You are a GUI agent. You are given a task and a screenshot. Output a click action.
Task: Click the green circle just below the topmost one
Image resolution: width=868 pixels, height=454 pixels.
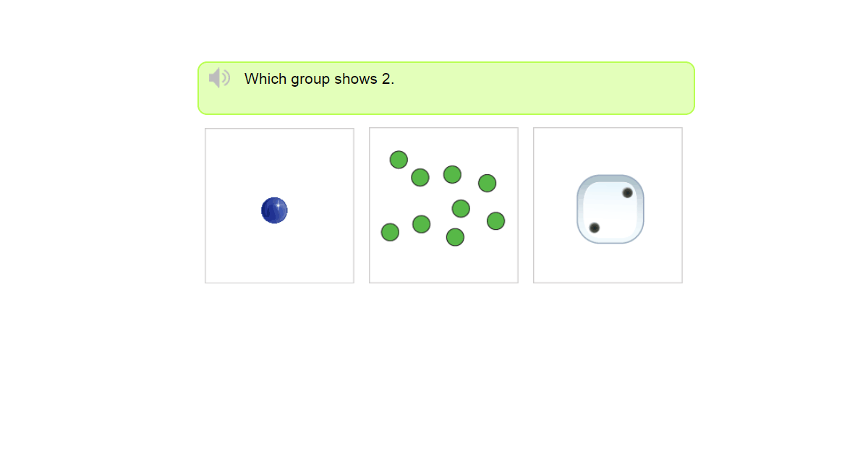(x=420, y=177)
